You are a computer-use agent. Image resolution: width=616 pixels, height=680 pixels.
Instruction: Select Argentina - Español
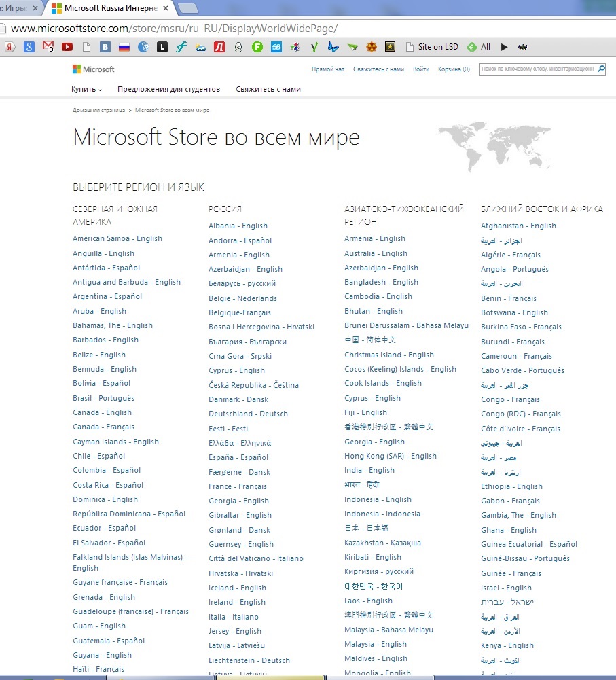107,296
